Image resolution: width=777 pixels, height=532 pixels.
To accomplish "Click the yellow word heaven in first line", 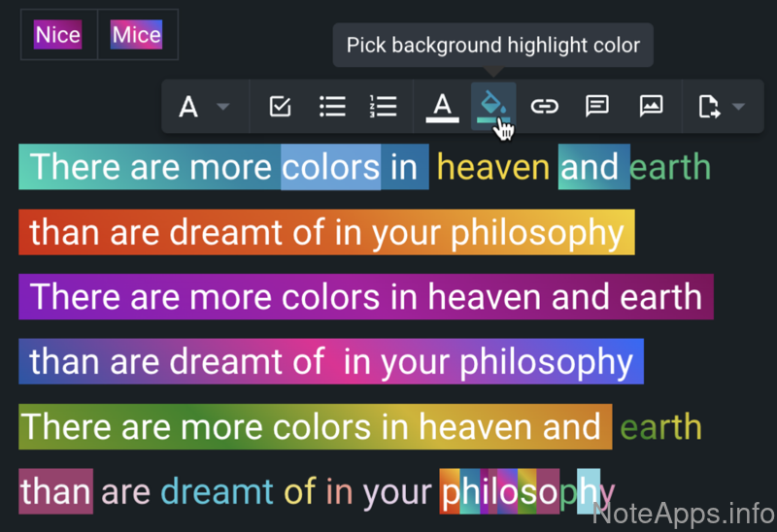I will tap(493, 167).
